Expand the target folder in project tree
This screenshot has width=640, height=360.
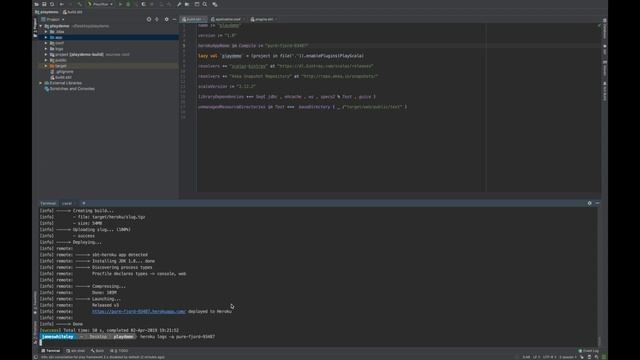(46, 66)
